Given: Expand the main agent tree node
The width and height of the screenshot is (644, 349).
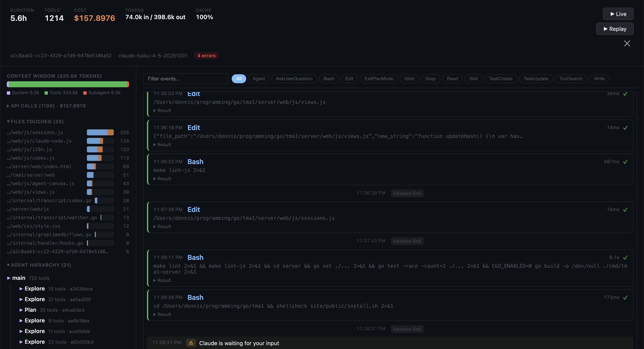Looking at the screenshot, I should 9,278.
